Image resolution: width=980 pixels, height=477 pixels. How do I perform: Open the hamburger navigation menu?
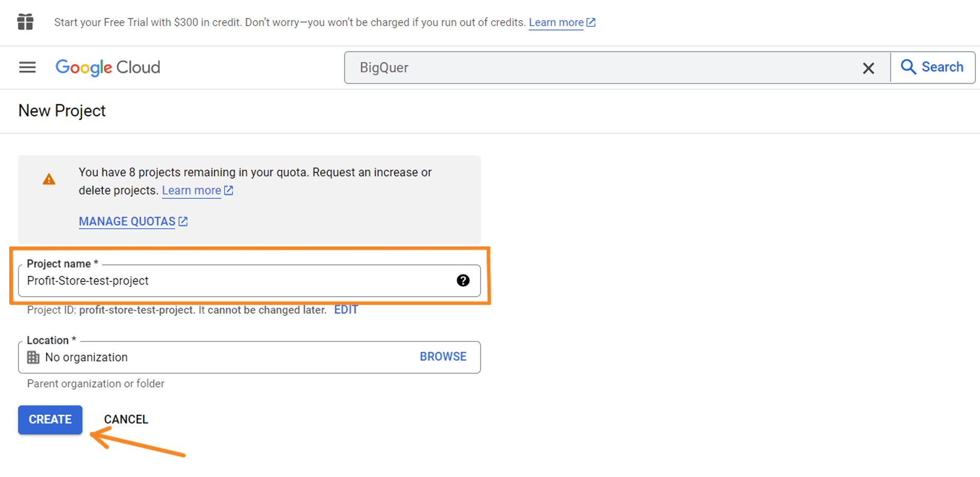tap(27, 67)
